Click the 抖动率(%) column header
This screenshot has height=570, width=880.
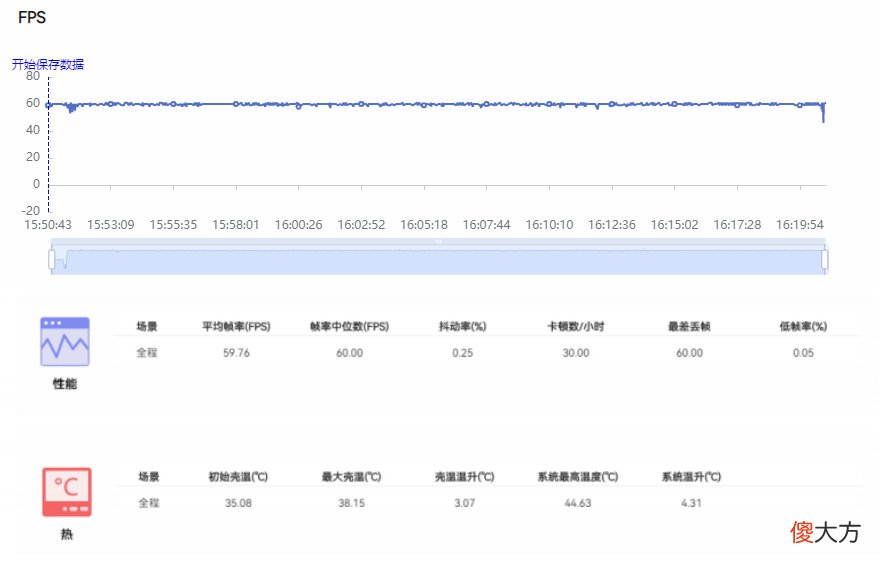462,327
